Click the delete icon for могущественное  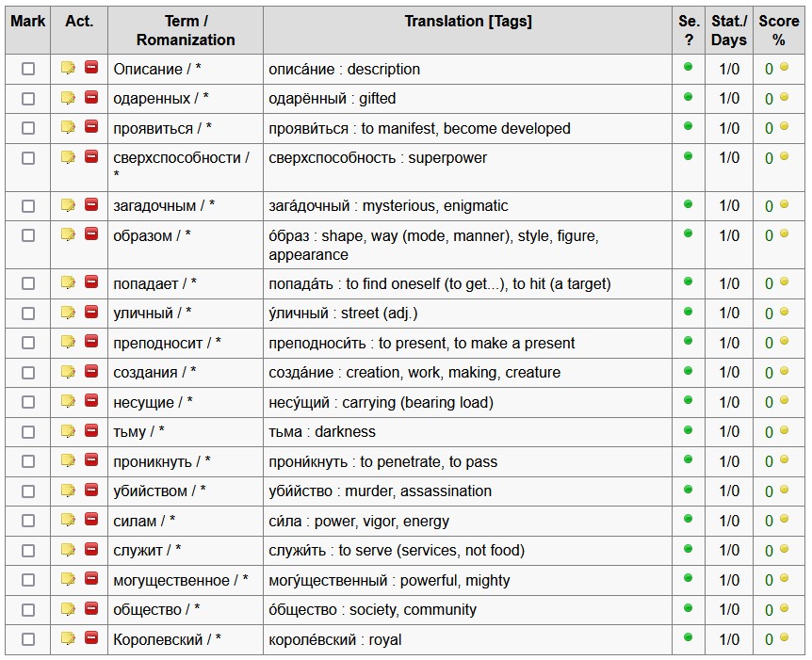(91, 579)
